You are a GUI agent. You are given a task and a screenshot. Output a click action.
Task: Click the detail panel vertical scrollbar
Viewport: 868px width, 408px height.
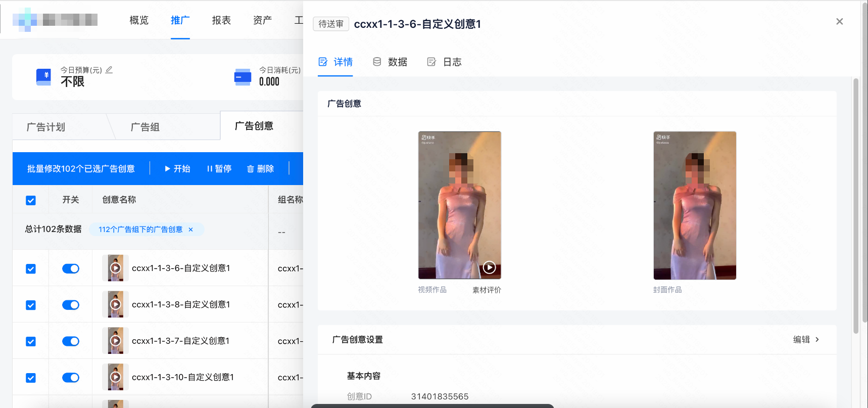[x=855, y=206]
